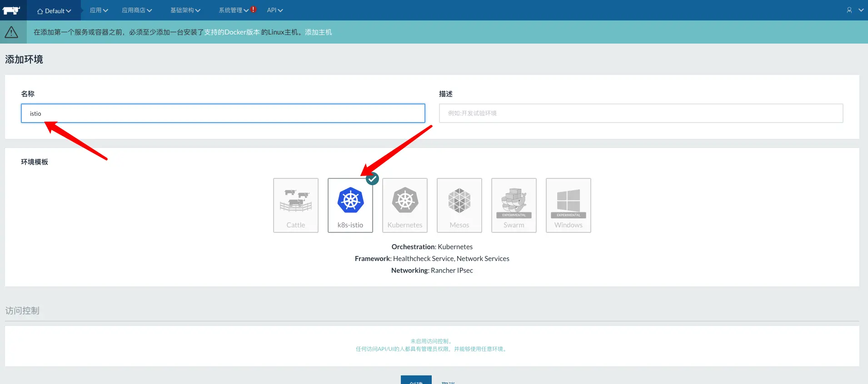Open the 系统管理 menu

point(234,10)
